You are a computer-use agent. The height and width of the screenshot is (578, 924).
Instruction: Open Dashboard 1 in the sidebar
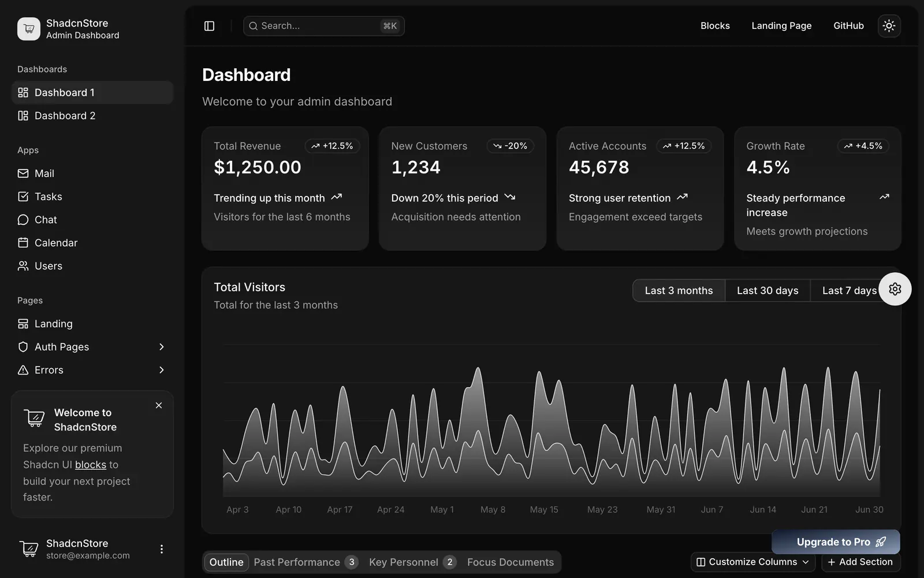pos(92,92)
